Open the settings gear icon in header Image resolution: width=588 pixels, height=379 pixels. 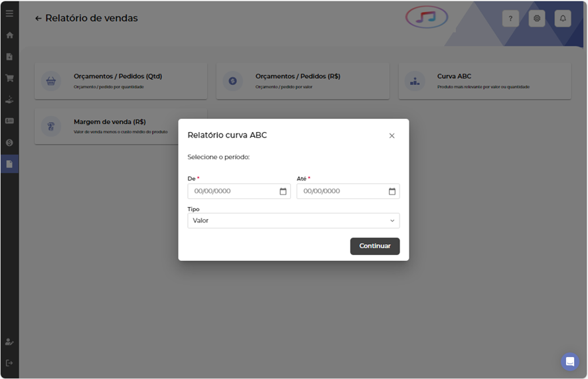pos(536,19)
